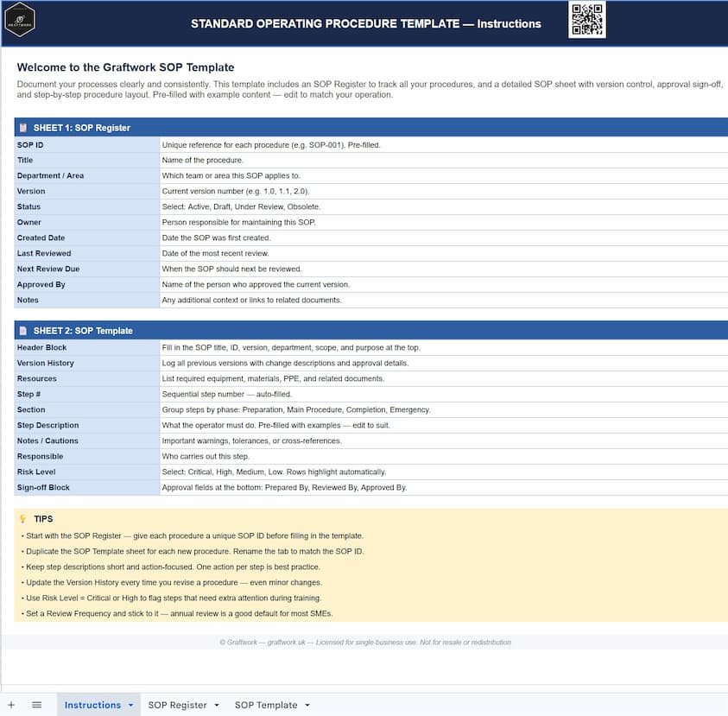Select the 'Status' label cell
Image resolution: width=728 pixels, height=716 pixels.
(87, 206)
